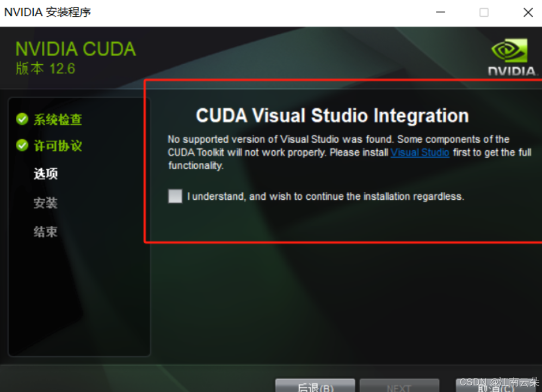Click the 'NVIDIA 安装程序' window title
Image resolution: width=542 pixels, height=392 pixels.
tap(47, 13)
